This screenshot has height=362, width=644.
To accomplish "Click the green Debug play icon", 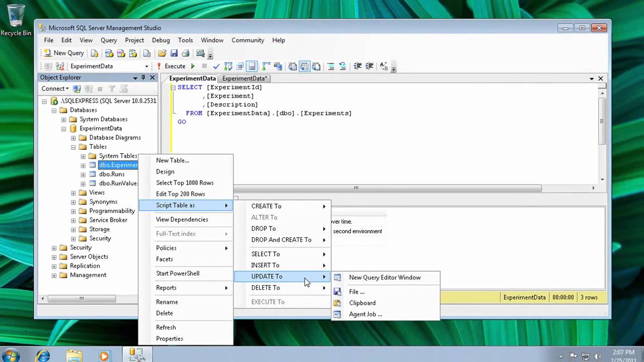I will pyautogui.click(x=193, y=66).
